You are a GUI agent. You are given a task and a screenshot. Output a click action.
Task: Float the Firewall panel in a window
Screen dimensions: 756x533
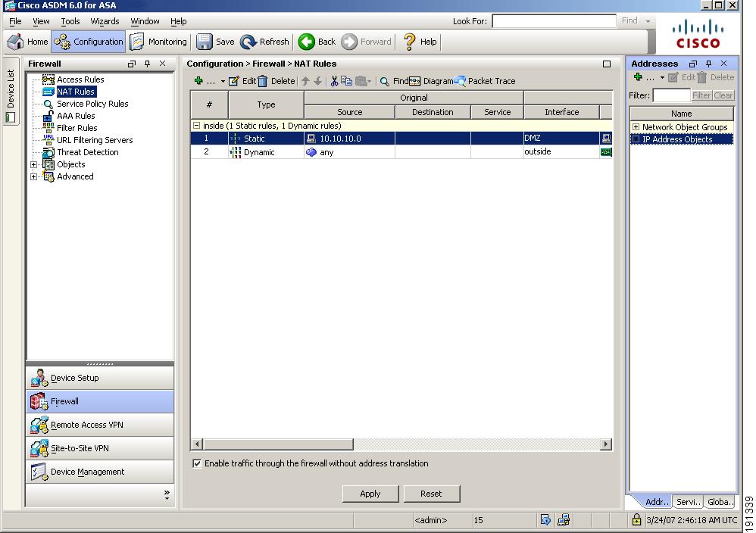132,64
